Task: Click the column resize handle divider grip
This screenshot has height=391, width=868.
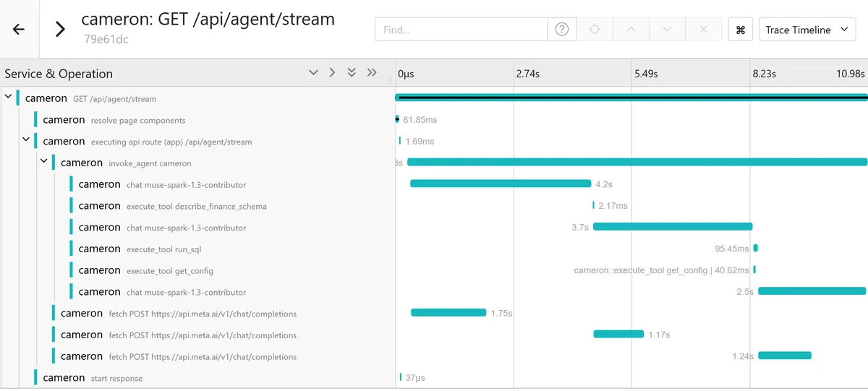Action: tap(390, 80)
